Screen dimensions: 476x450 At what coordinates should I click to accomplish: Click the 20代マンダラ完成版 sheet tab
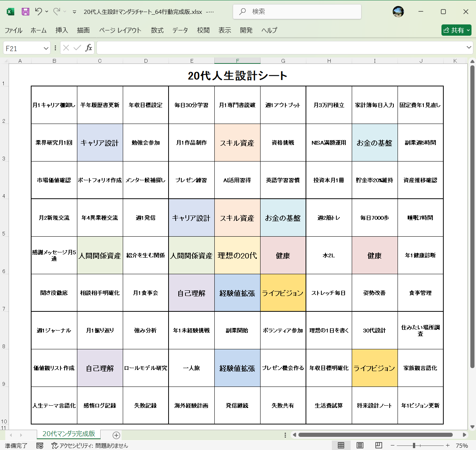point(68,434)
